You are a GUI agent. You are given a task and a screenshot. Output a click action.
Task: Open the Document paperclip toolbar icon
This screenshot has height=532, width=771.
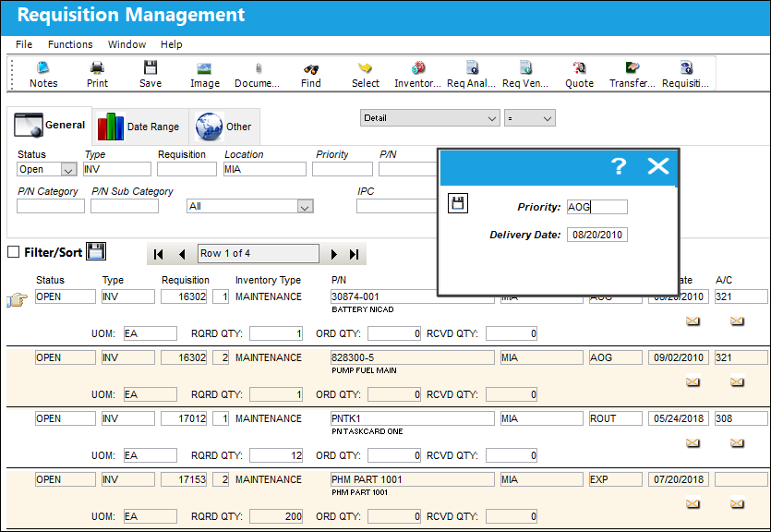pyautogui.click(x=258, y=74)
